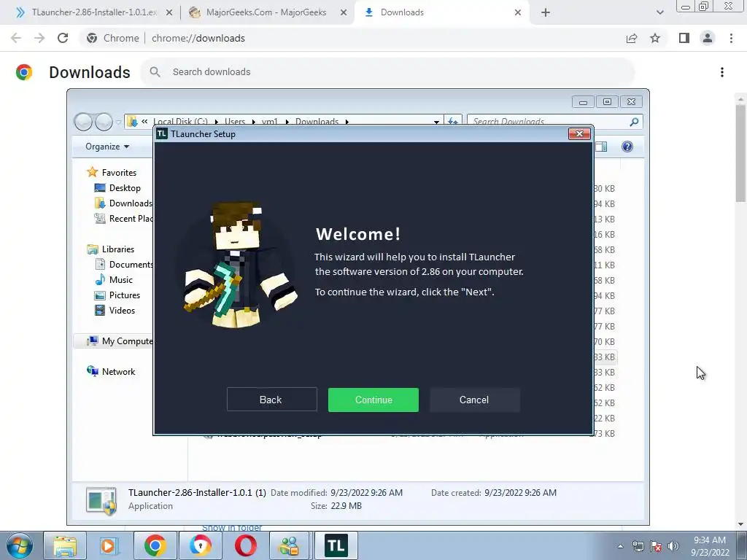747x560 pixels.
Task: Select Downloads under Favorites
Action: click(123, 203)
